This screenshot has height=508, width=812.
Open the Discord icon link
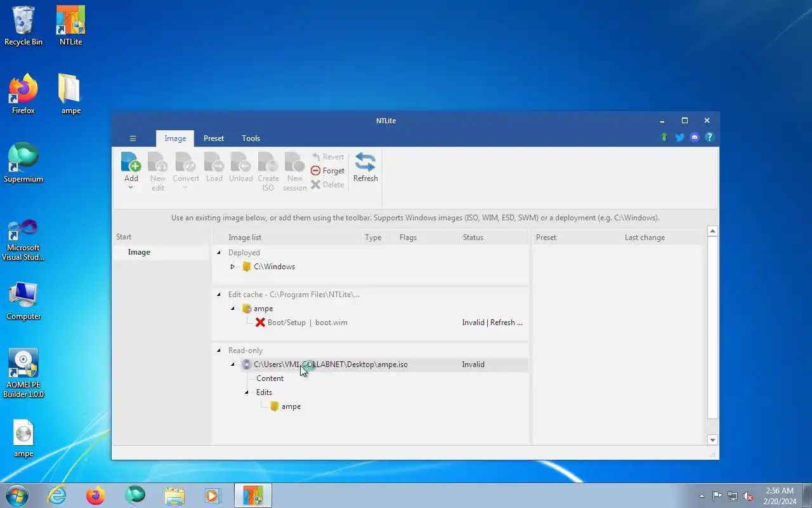tap(695, 137)
